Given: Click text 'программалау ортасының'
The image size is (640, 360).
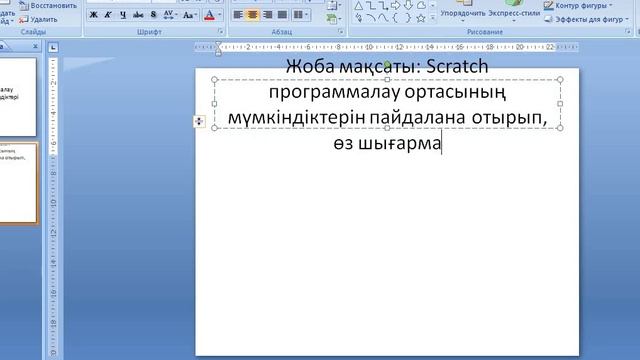Looking at the screenshot, I should 387,92.
